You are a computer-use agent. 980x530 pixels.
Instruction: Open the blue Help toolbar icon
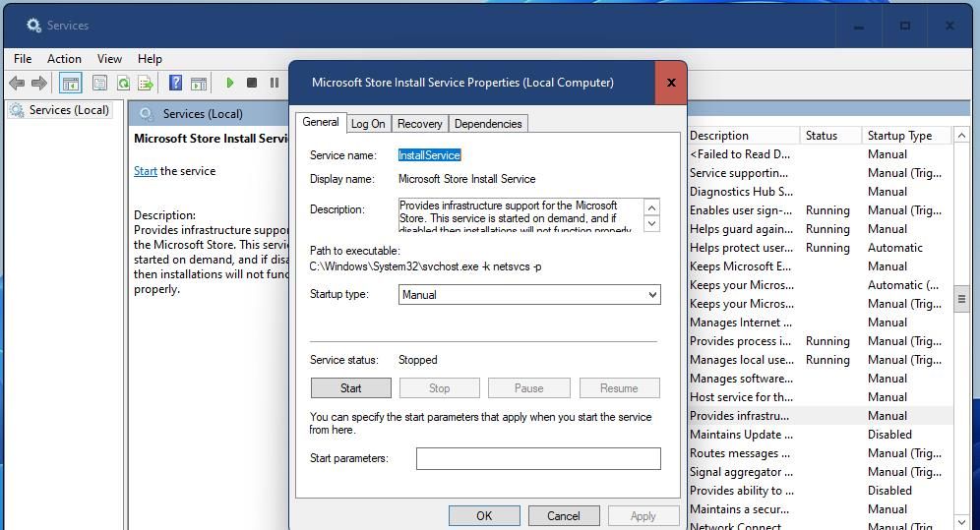point(175,83)
